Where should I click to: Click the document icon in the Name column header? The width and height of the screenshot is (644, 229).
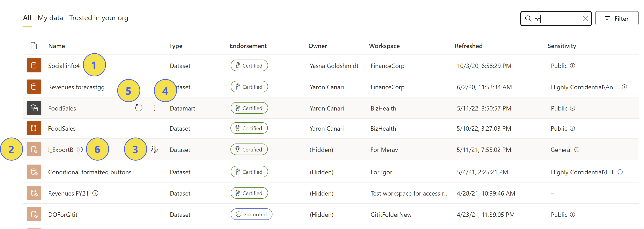(x=34, y=46)
